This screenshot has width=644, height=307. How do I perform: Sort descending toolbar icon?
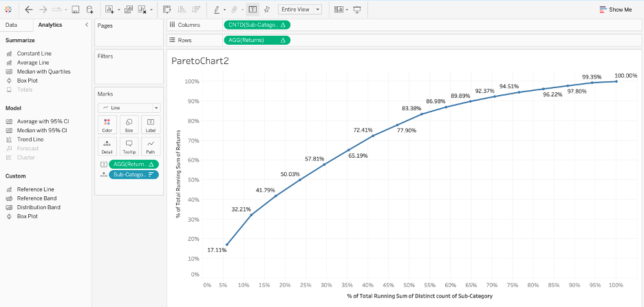(196, 10)
